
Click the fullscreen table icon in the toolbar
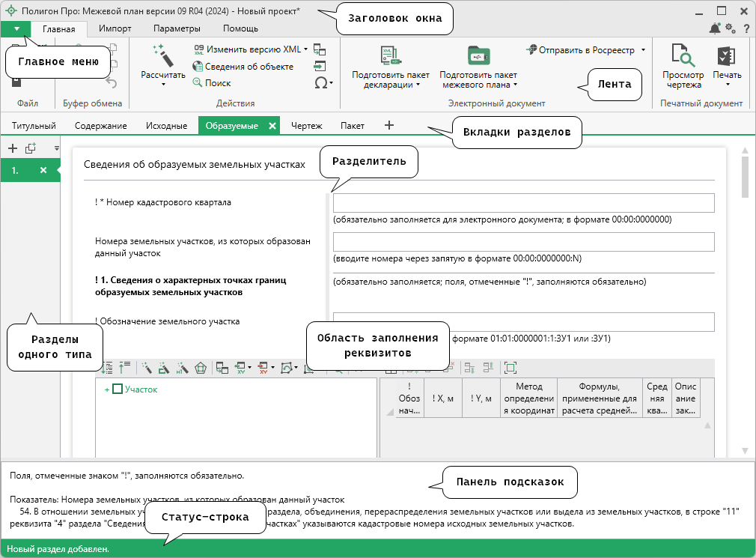[510, 368]
